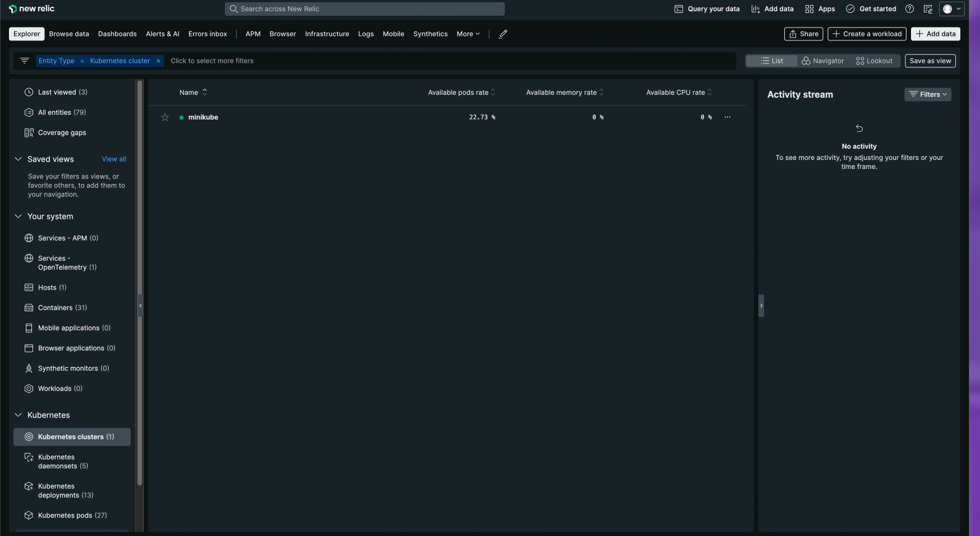Open Alerts & AI

coord(163,34)
